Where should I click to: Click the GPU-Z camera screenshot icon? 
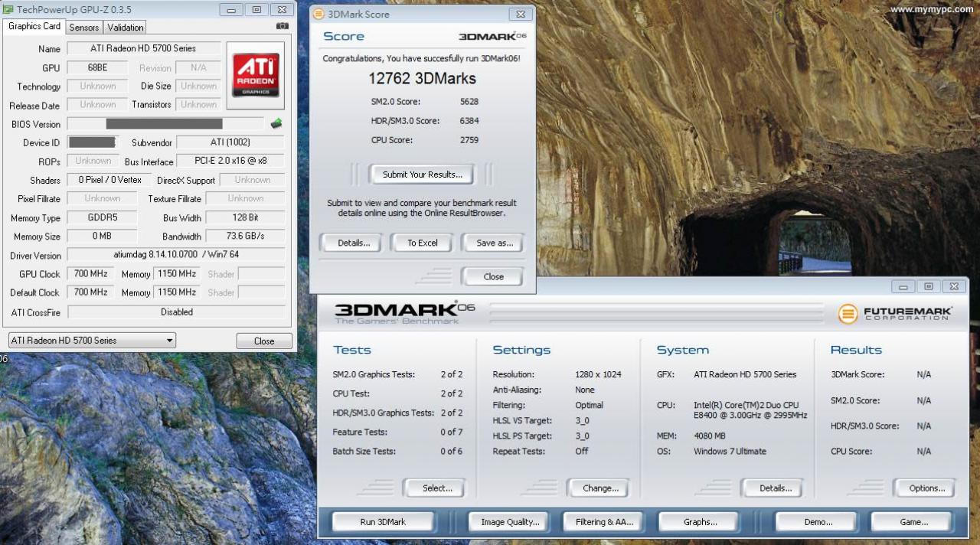coord(282,26)
